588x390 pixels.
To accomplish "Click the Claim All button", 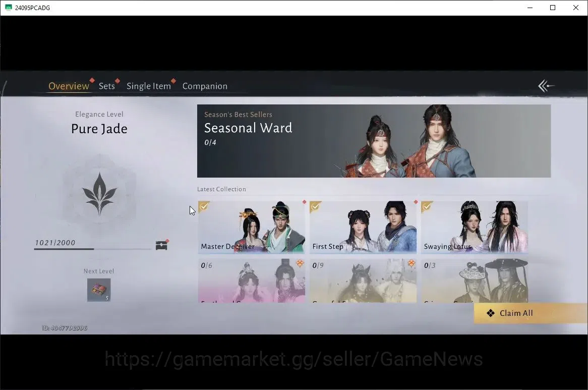I will [531, 313].
